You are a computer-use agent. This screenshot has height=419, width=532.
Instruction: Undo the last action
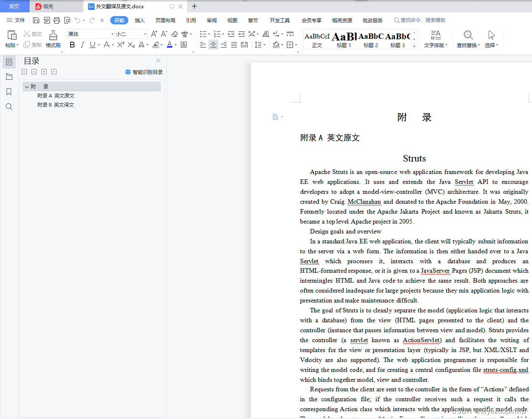(78, 20)
